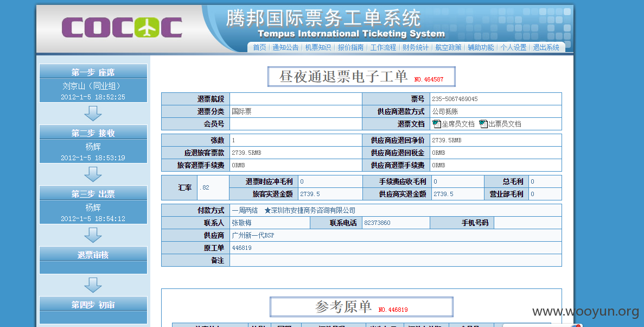Screen dimensions: 644x327
Task: Open the 通知公告 menu
Action: coord(285,47)
